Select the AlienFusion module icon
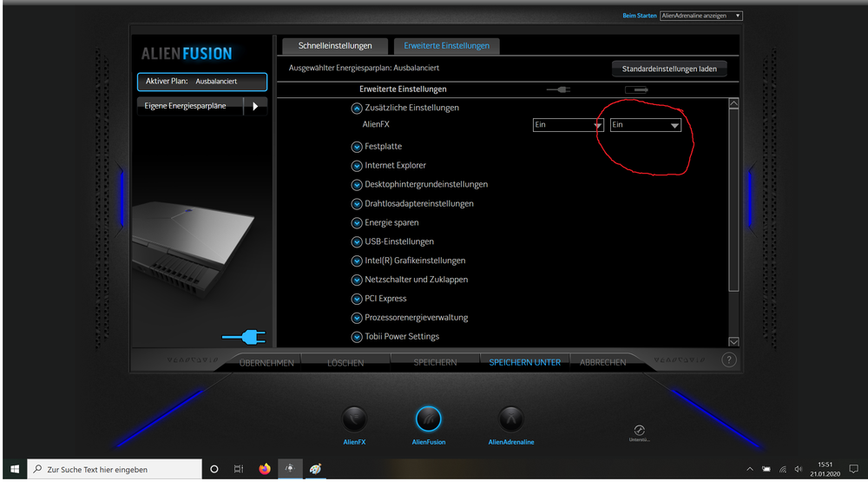Image resolution: width=868 pixels, height=488 pixels. coord(429,419)
